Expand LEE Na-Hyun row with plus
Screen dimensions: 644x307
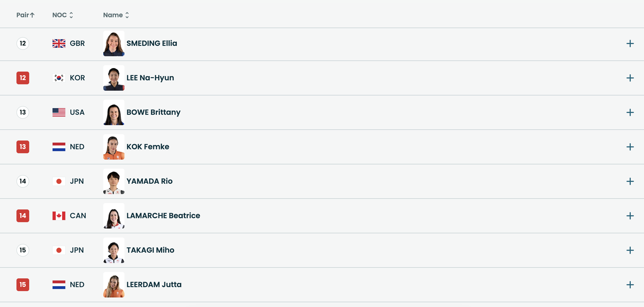point(630,78)
